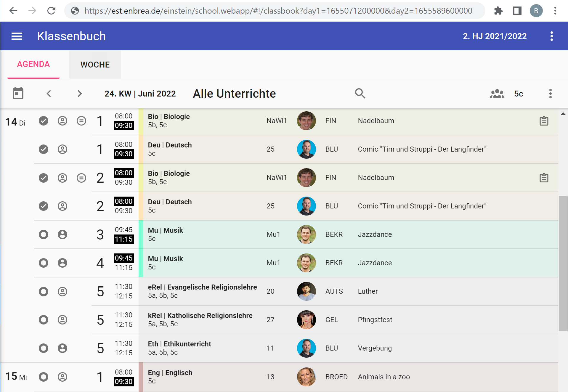The height and width of the screenshot is (392, 568).
Task: Open the calendar date picker icon
Action: 18,93
